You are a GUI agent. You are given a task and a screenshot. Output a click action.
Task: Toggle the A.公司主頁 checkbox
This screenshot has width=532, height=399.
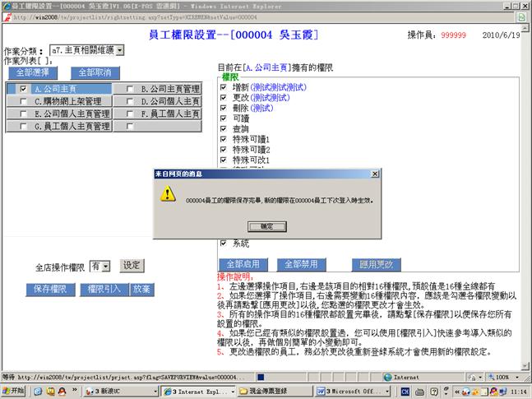tap(24, 89)
